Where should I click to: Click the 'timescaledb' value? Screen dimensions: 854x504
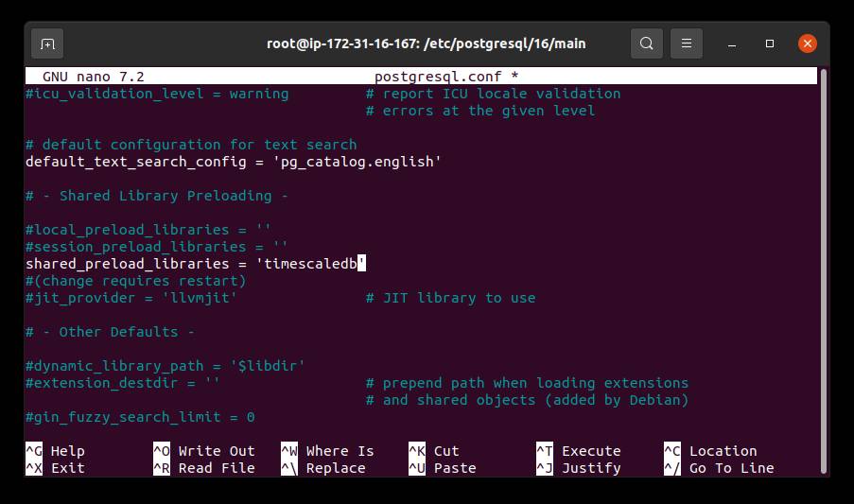pos(310,264)
